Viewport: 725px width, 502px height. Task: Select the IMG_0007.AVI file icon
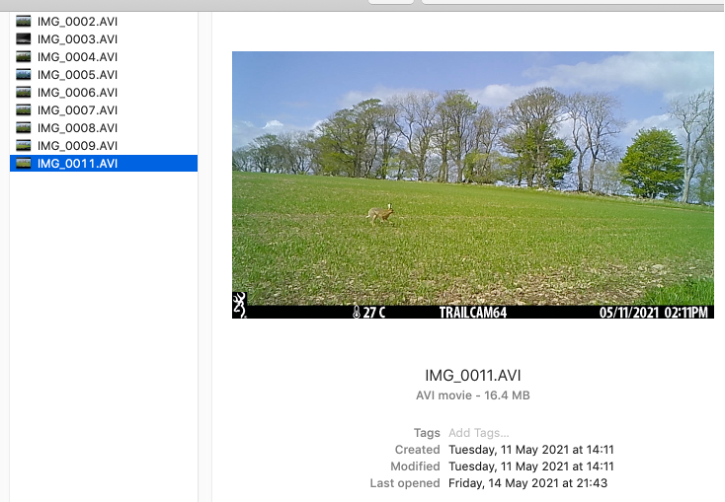[x=24, y=110]
